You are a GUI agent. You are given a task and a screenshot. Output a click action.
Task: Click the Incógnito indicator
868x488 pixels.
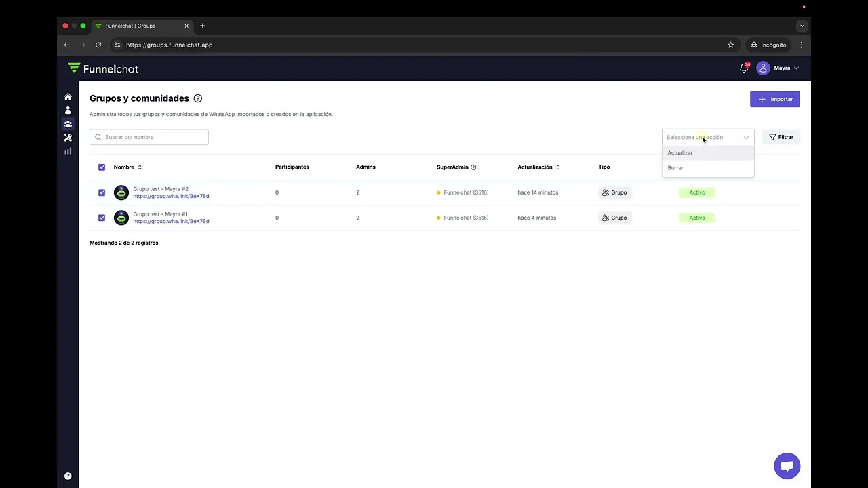pos(768,45)
